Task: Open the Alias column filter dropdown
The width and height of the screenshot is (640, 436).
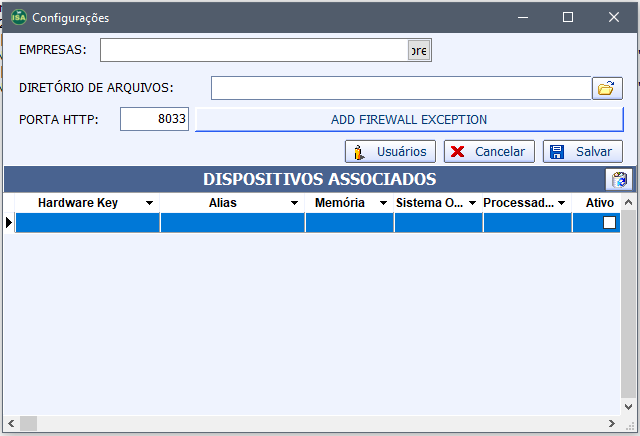Action: (x=294, y=203)
